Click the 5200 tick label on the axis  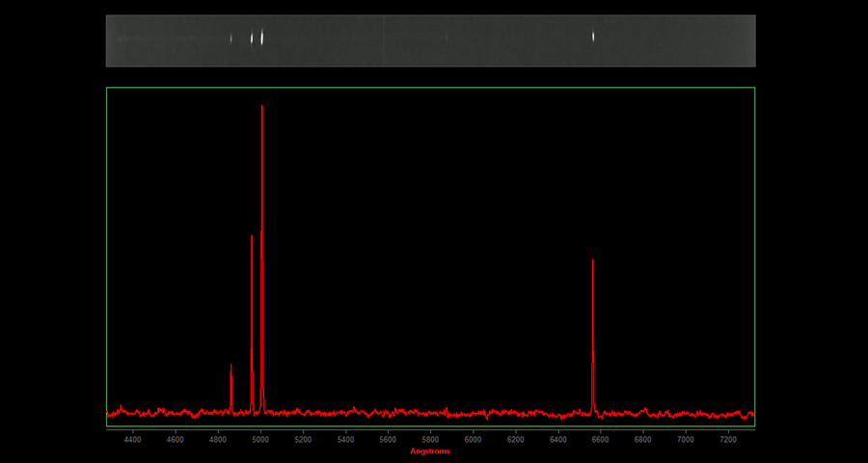coord(303,439)
